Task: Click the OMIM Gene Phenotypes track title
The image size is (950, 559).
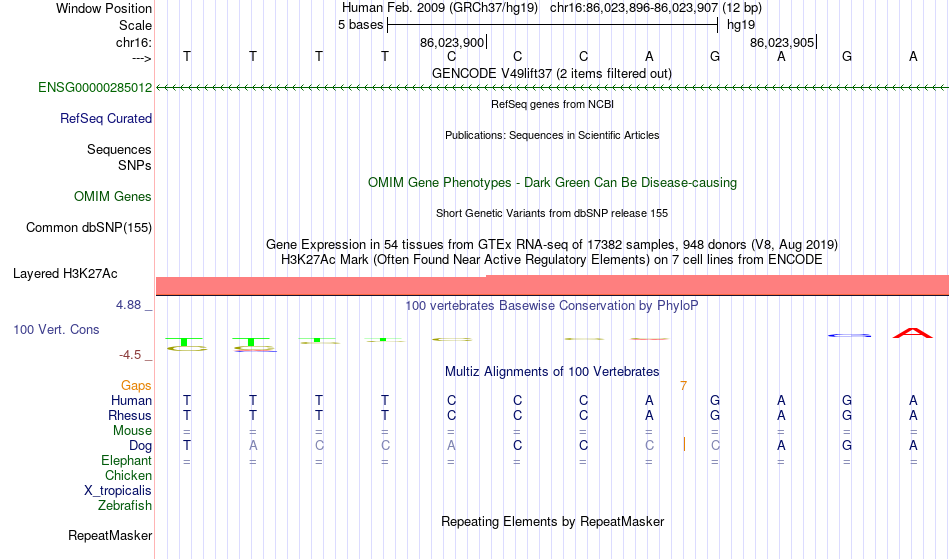Action: [x=553, y=182]
